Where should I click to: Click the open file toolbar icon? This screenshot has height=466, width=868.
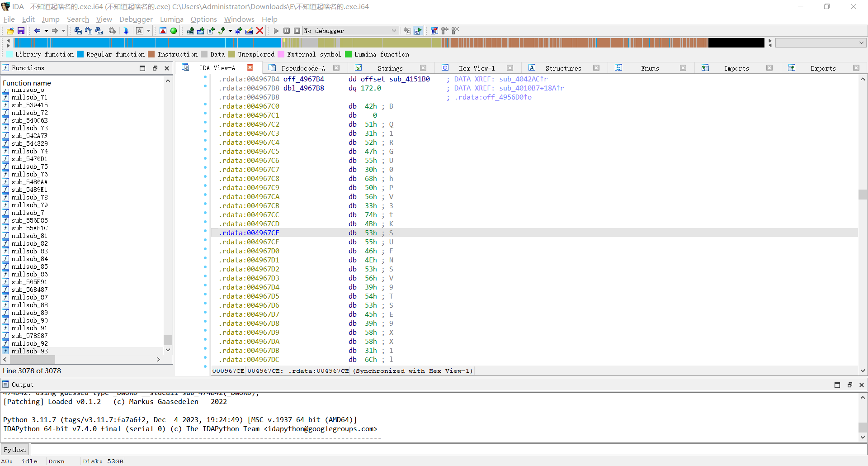pyautogui.click(x=10, y=31)
